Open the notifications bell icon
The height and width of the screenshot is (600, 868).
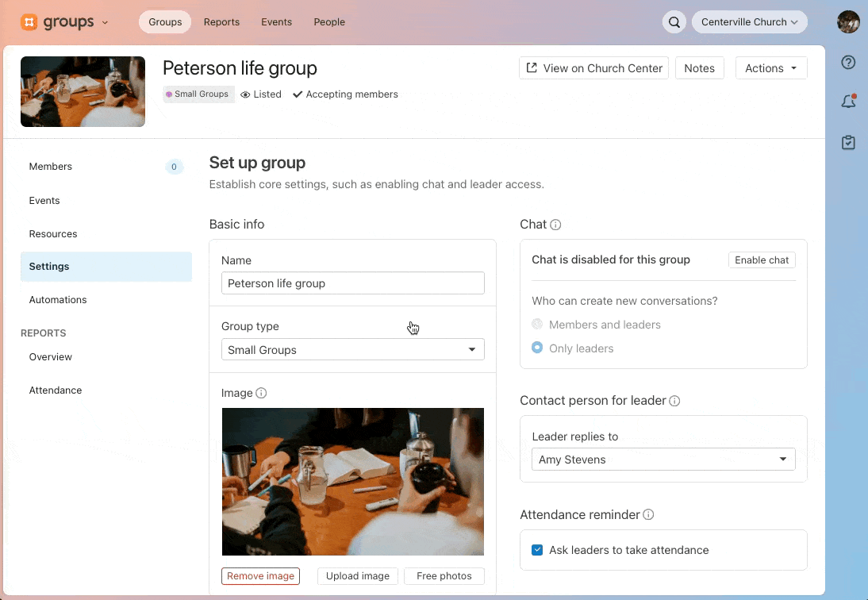(x=848, y=102)
